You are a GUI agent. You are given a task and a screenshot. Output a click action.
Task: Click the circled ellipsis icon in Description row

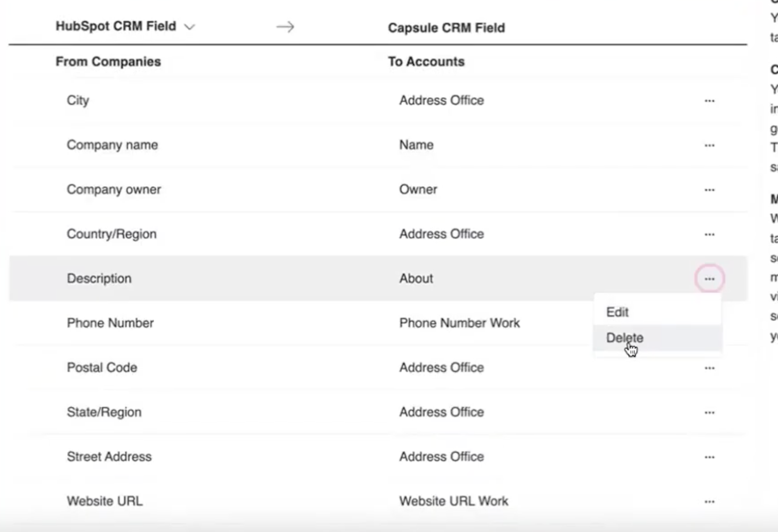(x=710, y=279)
